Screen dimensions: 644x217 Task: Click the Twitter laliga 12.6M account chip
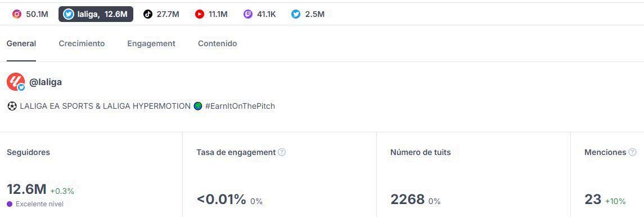(96, 14)
